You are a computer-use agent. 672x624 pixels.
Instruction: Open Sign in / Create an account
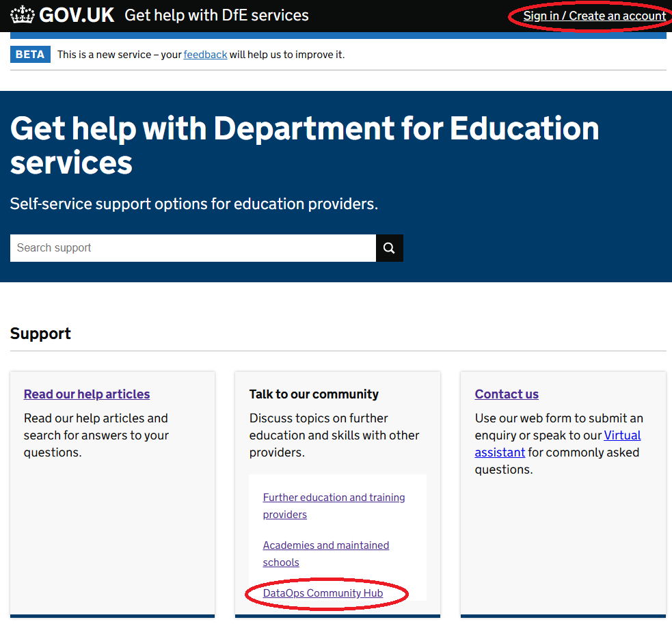click(595, 16)
